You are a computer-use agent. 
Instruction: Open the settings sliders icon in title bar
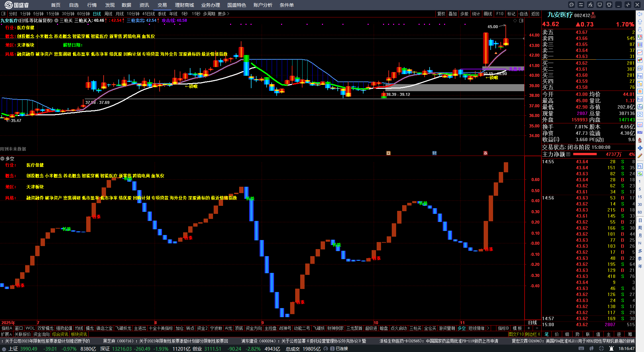pos(581,5)
